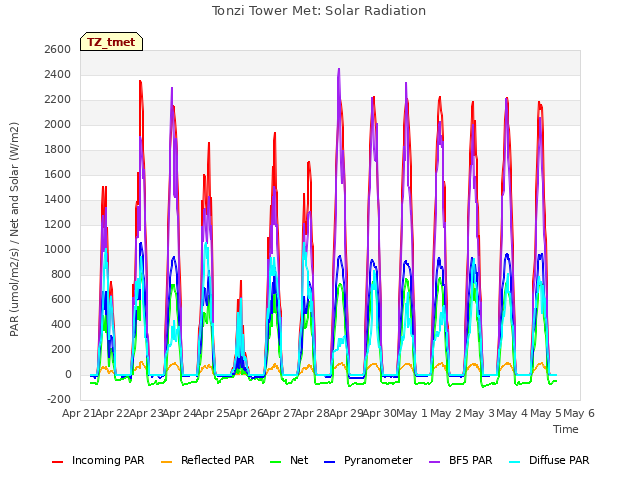Click the purple BF5 PAR legend swatch
640x480 pixels.
click(x=435, y=462)
